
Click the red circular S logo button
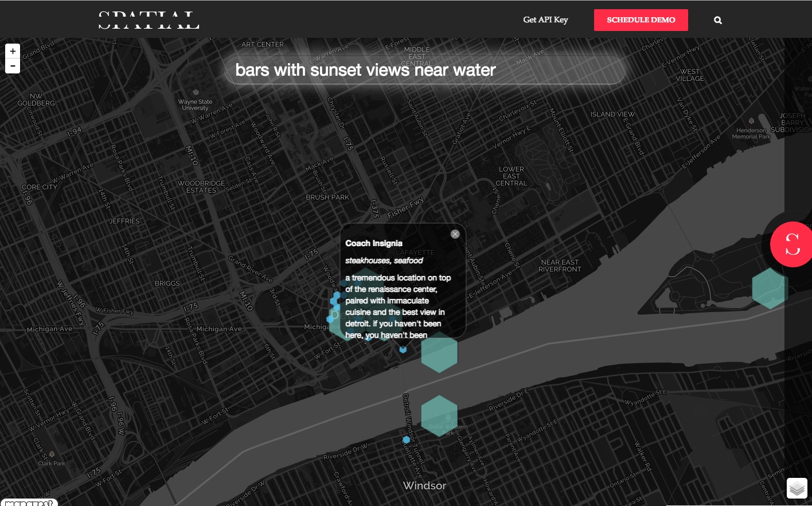click(x=792, y=244)
